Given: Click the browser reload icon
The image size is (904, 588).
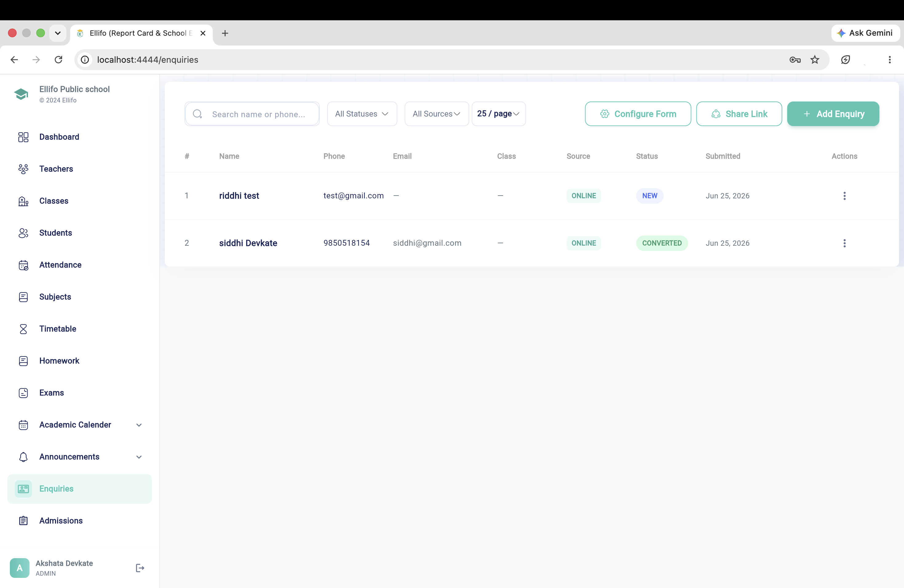Looking at the screenshot, I should (x=58, y=60).
